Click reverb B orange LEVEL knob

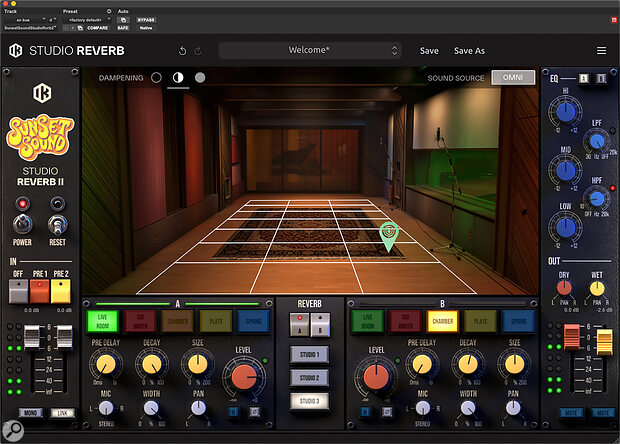point(376,377)
